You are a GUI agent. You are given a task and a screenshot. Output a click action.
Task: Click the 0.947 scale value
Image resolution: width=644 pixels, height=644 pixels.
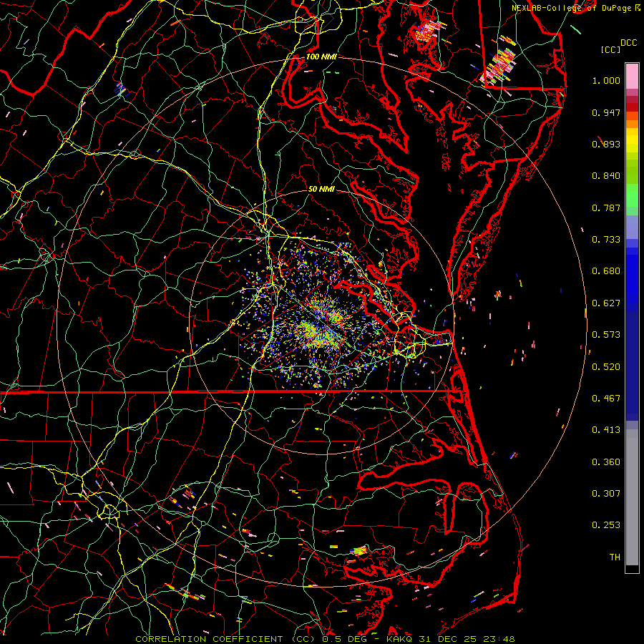[x=606, y=112]
